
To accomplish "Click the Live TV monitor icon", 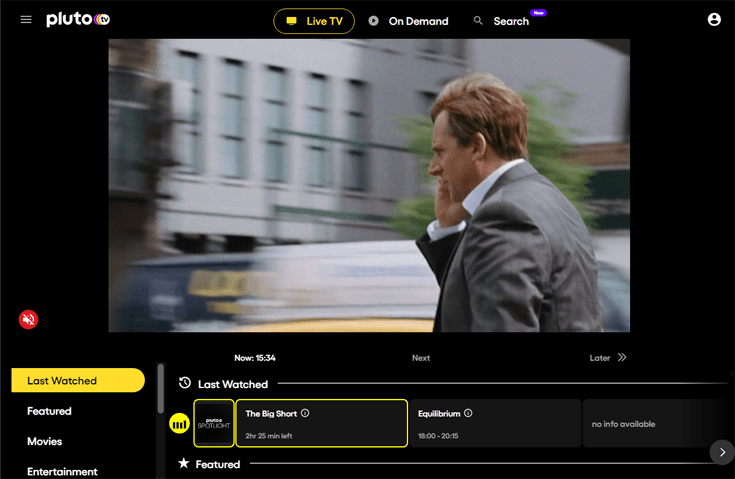I will [x=292, y=21].
